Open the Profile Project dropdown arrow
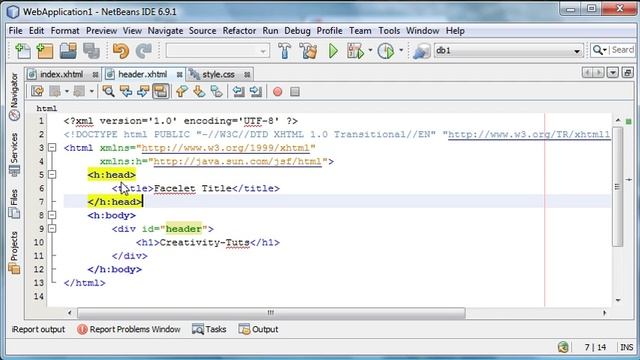Screen dimensions: 640x360 pos(401,51)
